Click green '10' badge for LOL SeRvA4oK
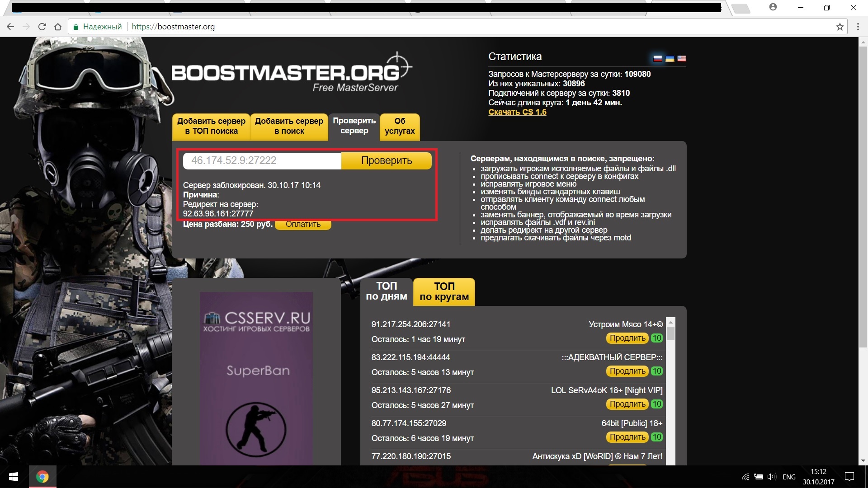This screenshot has width=868, height=488. click(x=657, y=404)
